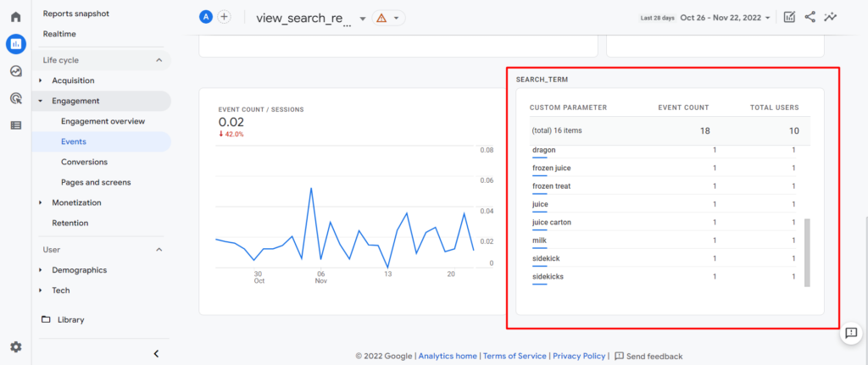Select the 'frozen juice' row

(x=664, y=168)
